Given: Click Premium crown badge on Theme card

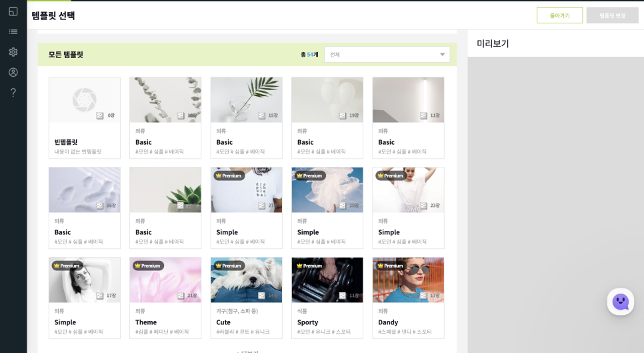Looking at the screenshot, I should click(x=148, y=266).
